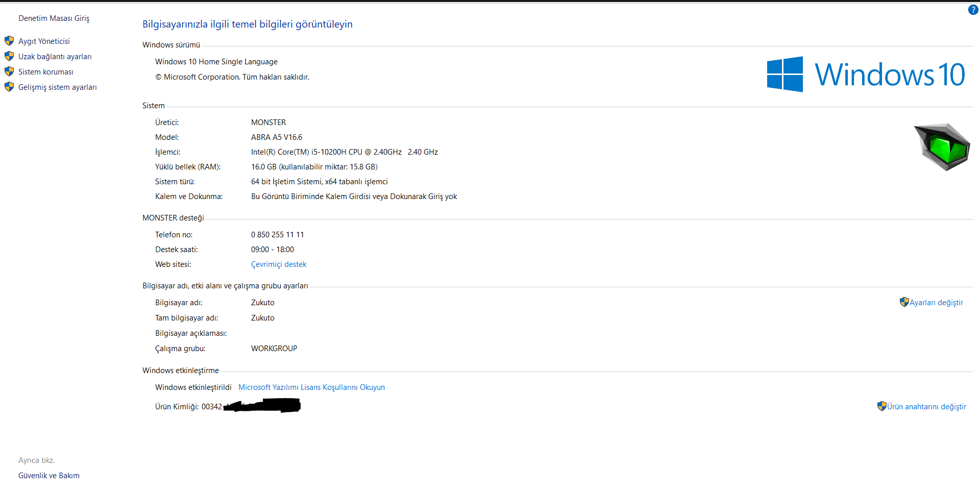980x493 pixels.
Task: Click the system type '64 bit İşletim Sistemi' text
Action: pyautogui.click(x=286, y=182)
